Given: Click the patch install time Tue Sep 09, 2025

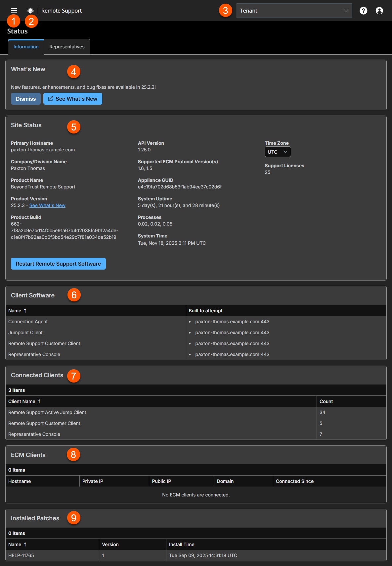Looking at the screenshot, I should [x=203, y=555].
